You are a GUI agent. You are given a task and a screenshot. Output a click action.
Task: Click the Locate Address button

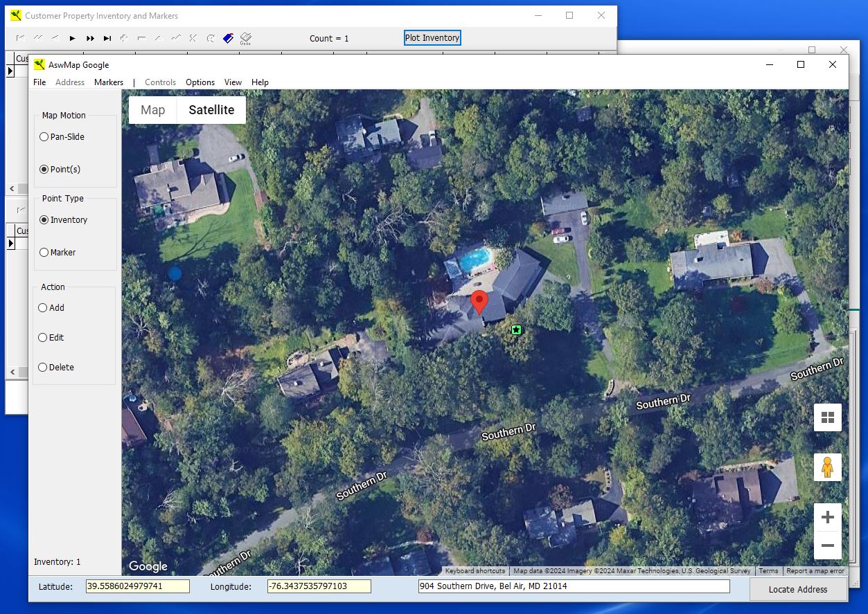click(x=798, y=589)
